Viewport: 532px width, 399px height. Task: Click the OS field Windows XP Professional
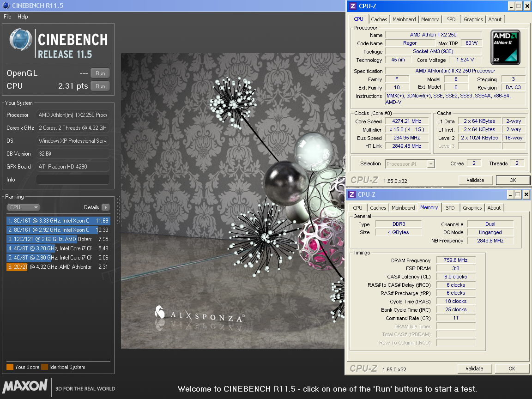point(73,141)
